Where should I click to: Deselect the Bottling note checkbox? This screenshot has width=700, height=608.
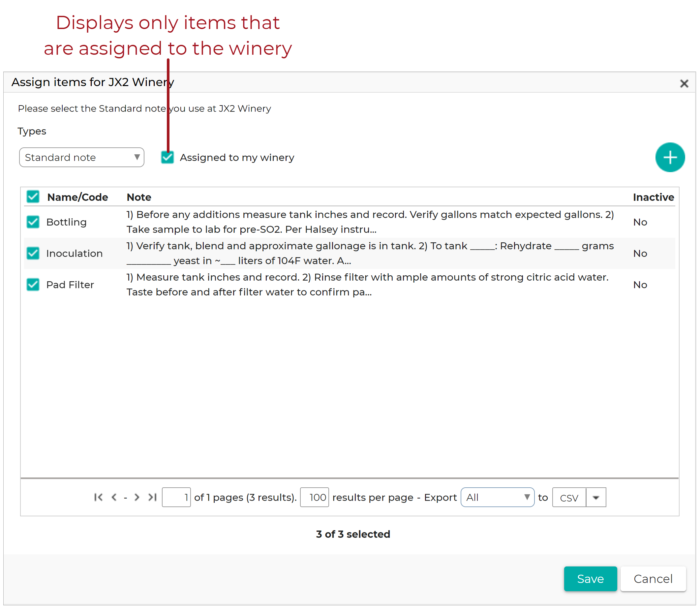[33, 222]
